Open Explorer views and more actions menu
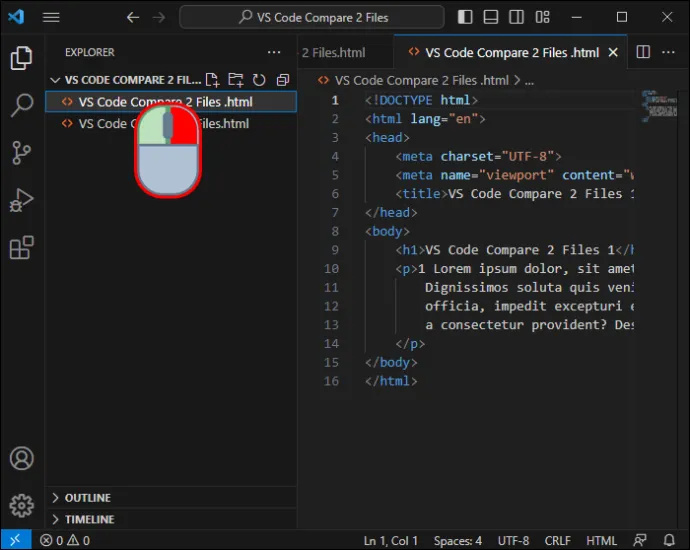690x550 pixels. coord(274,52)
